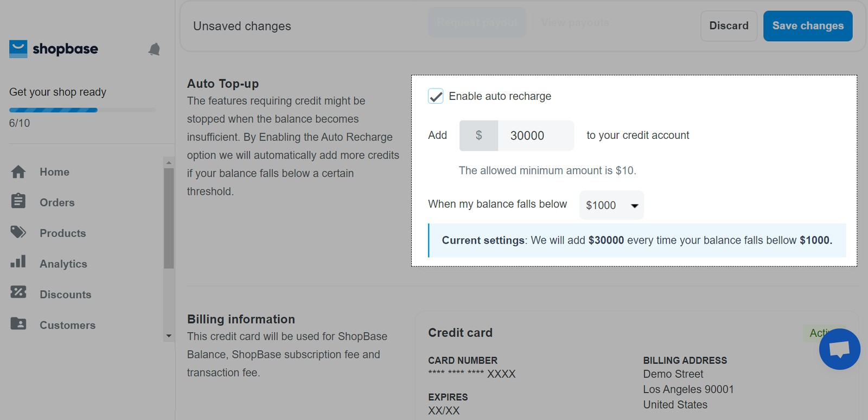Click the Home house icon
The image size is (868, 420).
point(18,172)
